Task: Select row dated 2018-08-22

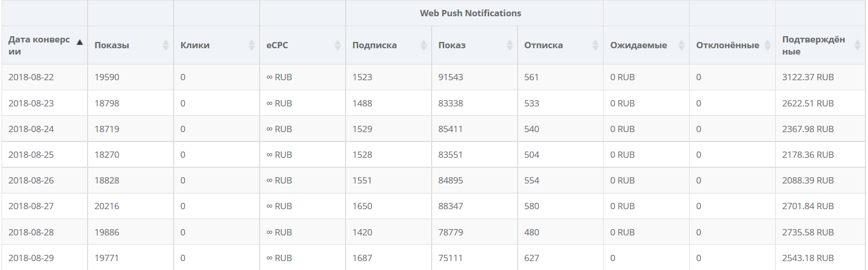Action: click(433, 77)
